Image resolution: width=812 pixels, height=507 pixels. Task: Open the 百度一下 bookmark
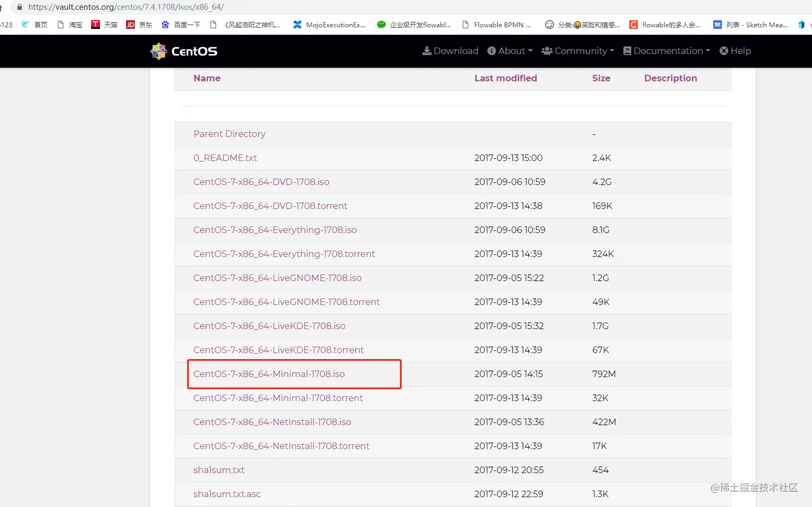point(181,25)
